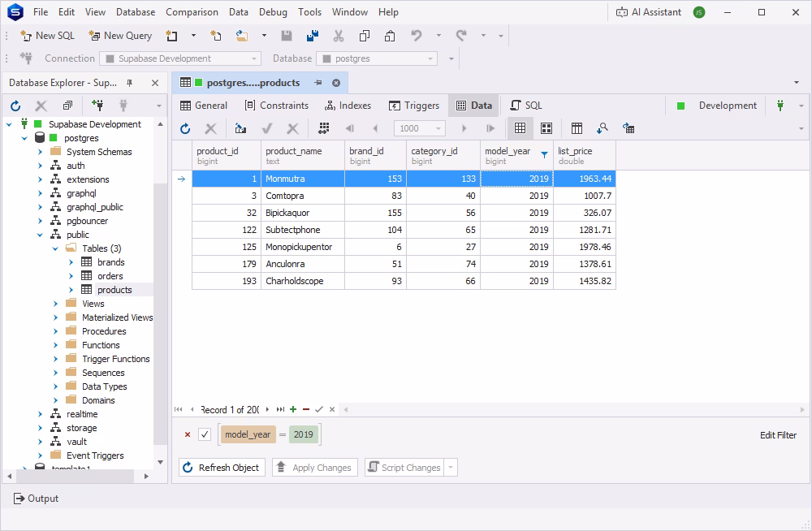Switch to the Triggers tab
The image size is (812, 531).
coord(414,106)
